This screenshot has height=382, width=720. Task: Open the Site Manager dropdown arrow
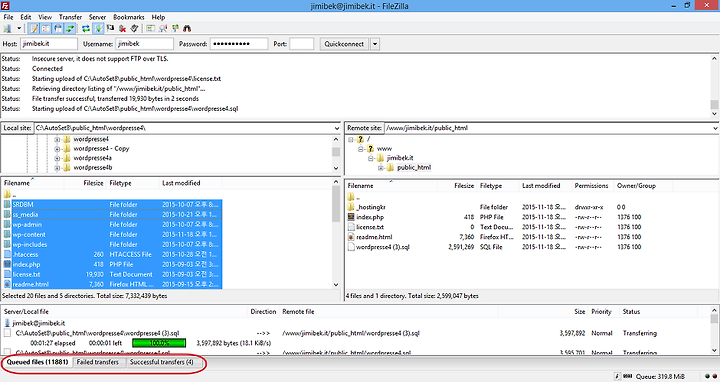tap(19, 28)
